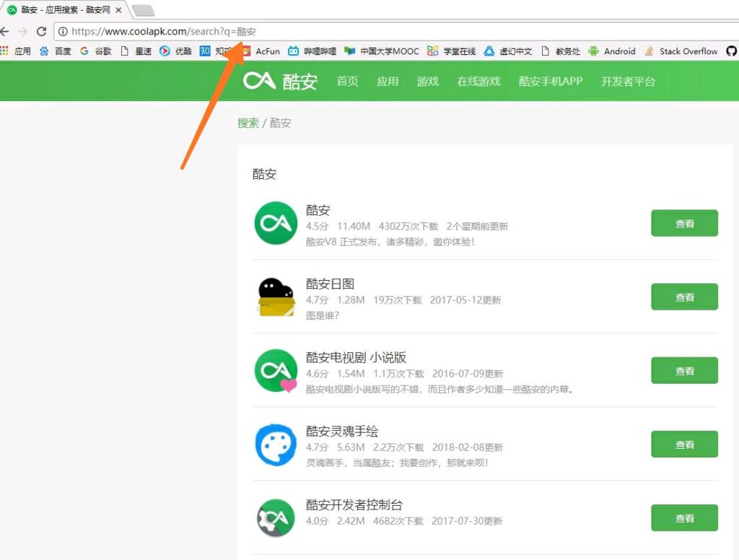Screen dimensions: 739x560
Task: Open the Stack Overflow bookmark
Action: (681, 51)
